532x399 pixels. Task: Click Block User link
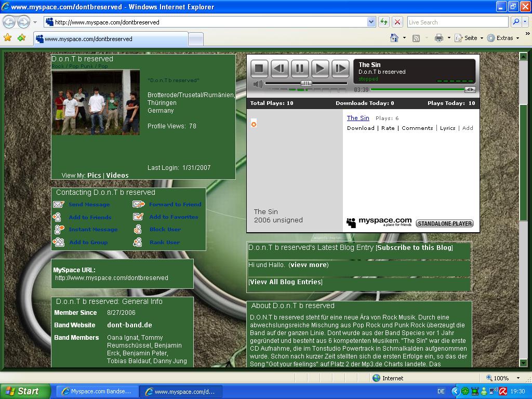(x=165, y=229)
